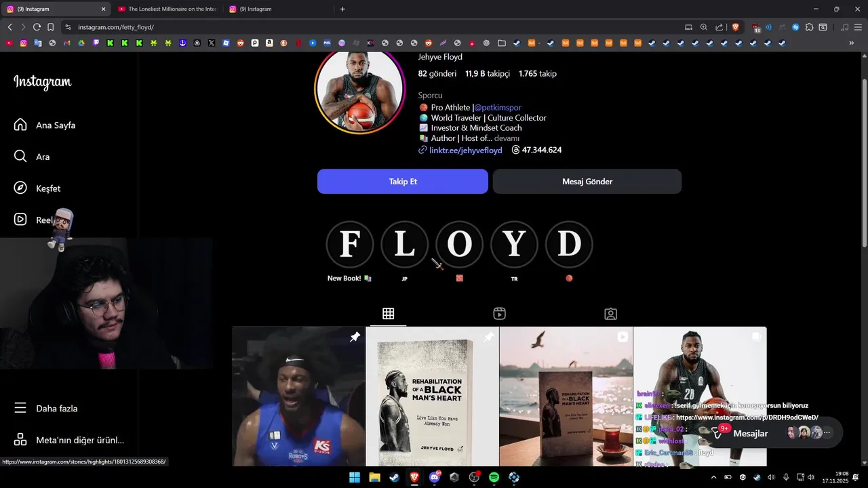Open Threads badge 47.344.624

pos(536,150)
